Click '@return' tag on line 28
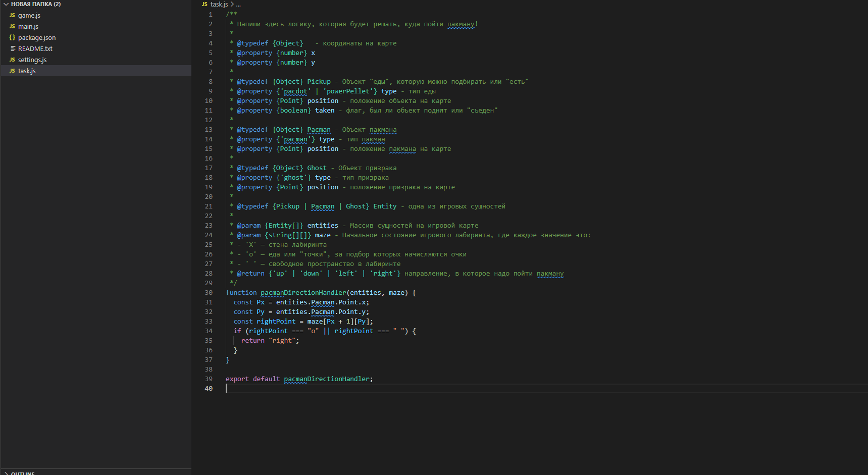The image size is (868, 475). [x=251, y=274]
